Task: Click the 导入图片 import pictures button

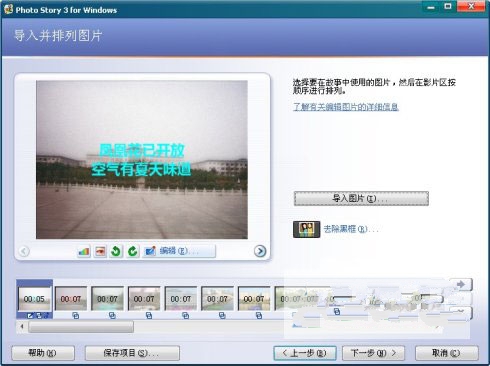Action: point(361,198)
